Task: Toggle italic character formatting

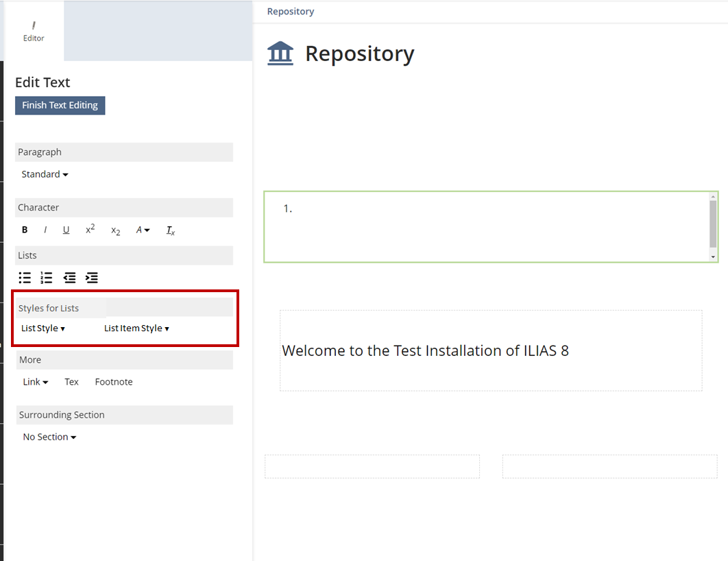Action: 45,230
